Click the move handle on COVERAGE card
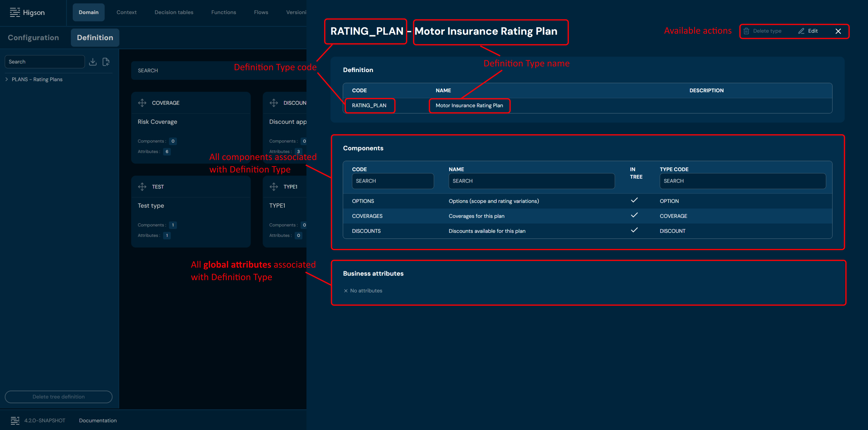The image size is (868, 430). [142, 103]
